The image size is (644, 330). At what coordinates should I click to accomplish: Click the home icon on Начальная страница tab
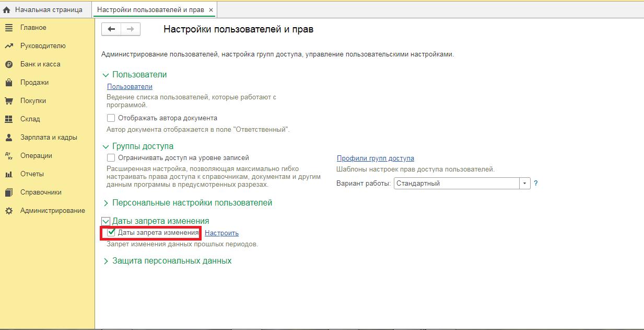tap(7, 9)
